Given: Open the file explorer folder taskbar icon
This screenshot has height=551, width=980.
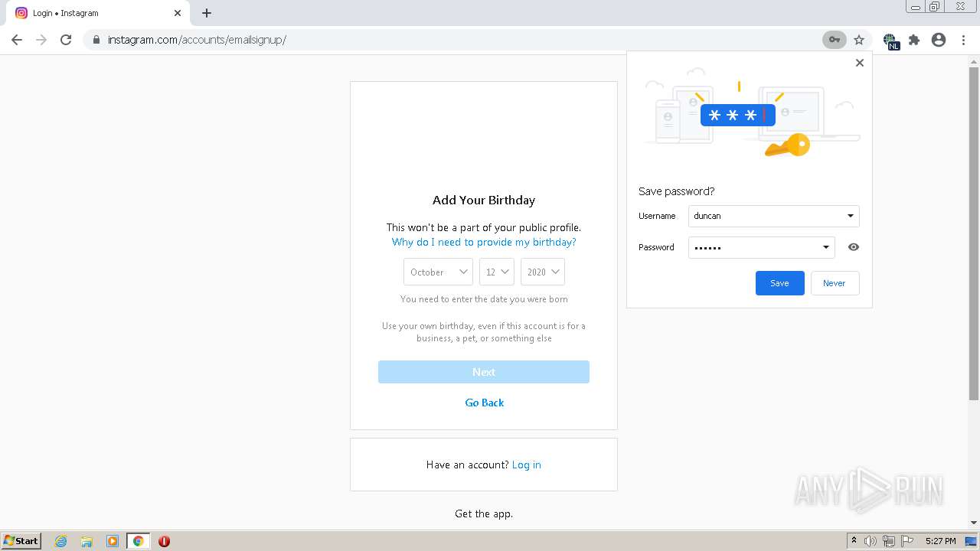Looking at the screenshot, I should (x=87, y=541).
